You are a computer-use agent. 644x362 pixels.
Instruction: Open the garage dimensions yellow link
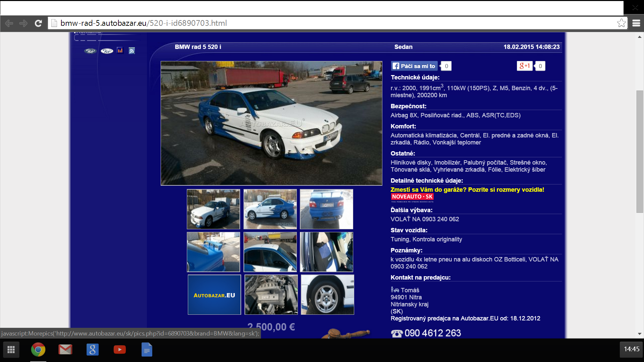467,190
